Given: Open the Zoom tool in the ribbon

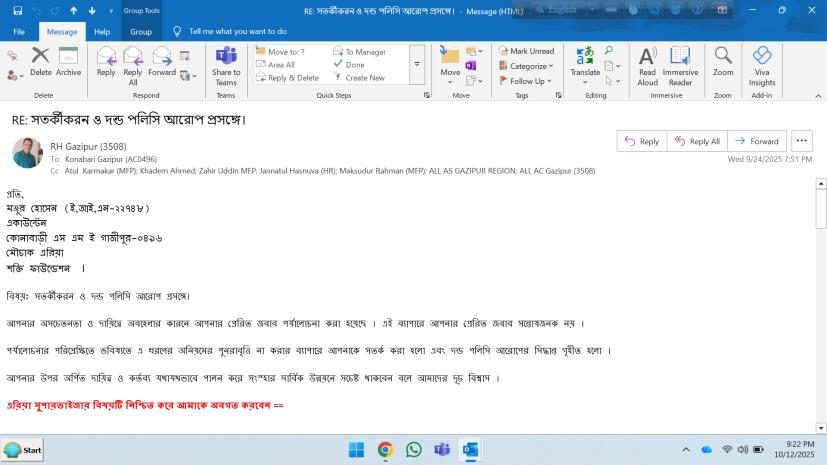Looking at the screenshot, I should click(723, 62).
